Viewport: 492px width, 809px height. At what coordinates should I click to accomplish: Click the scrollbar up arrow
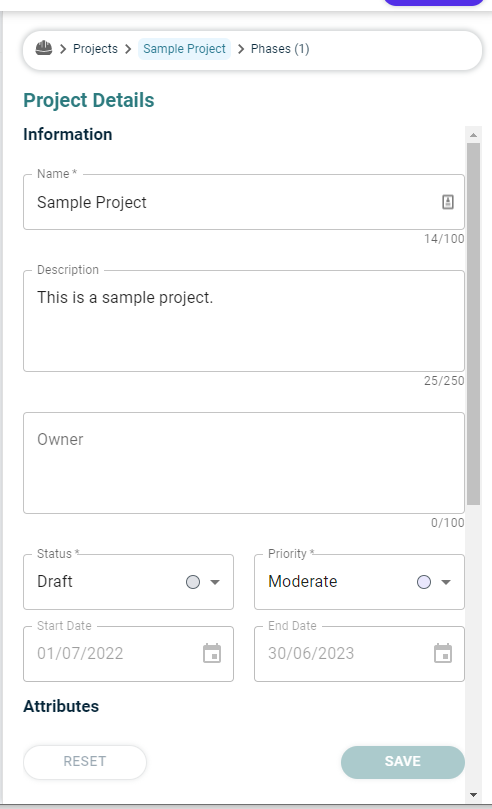tap(473, 135)
